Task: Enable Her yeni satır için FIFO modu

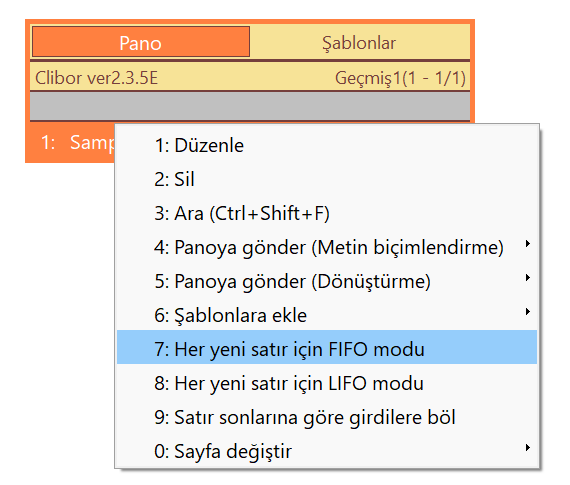Action: (326, 347)
